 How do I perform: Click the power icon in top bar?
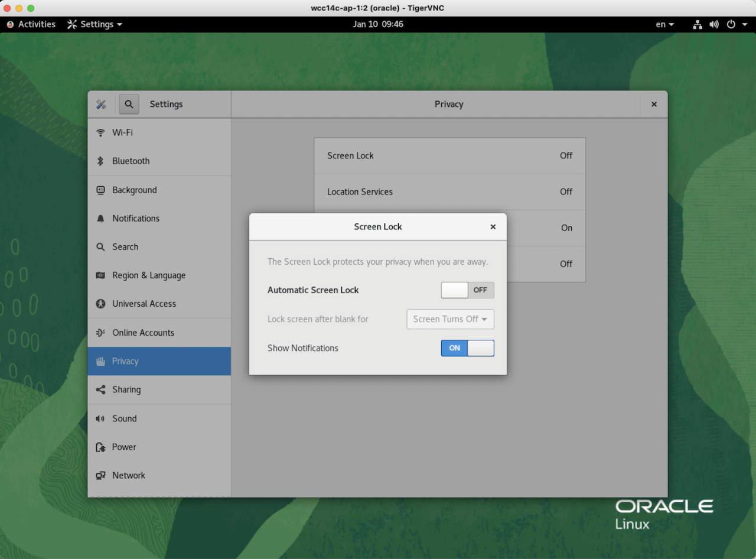[731, 24]
